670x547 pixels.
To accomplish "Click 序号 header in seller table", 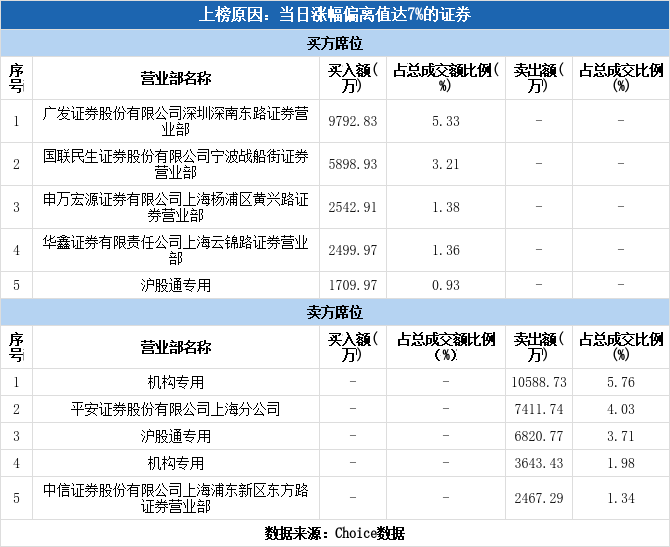I will (x=16, y=347).
